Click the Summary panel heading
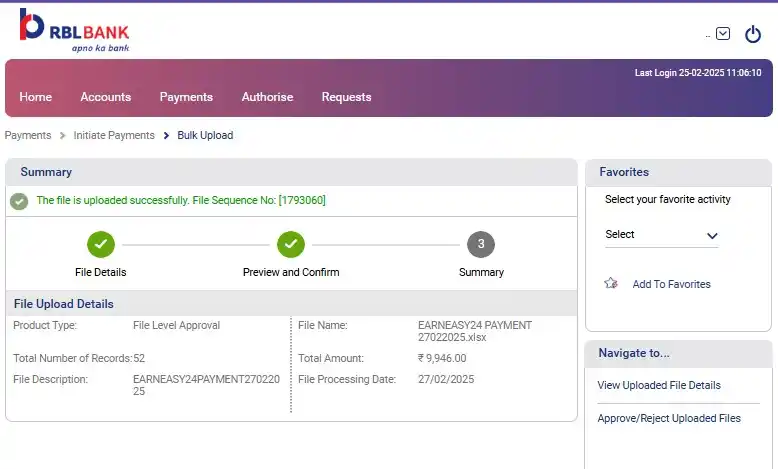Image resolution: width=778 pixels, height=469 pixels. coord(46,172)
